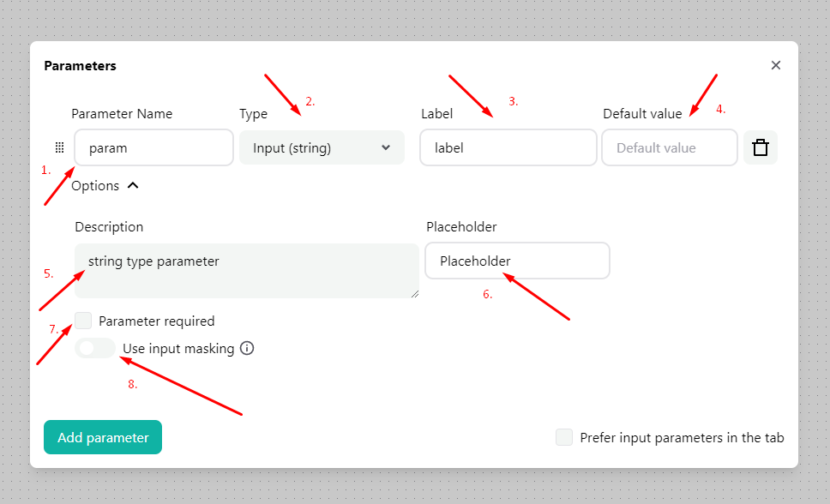Screen dimensions: 830x504
Task: Click the 'Type' column heading text
Action: 253,113
